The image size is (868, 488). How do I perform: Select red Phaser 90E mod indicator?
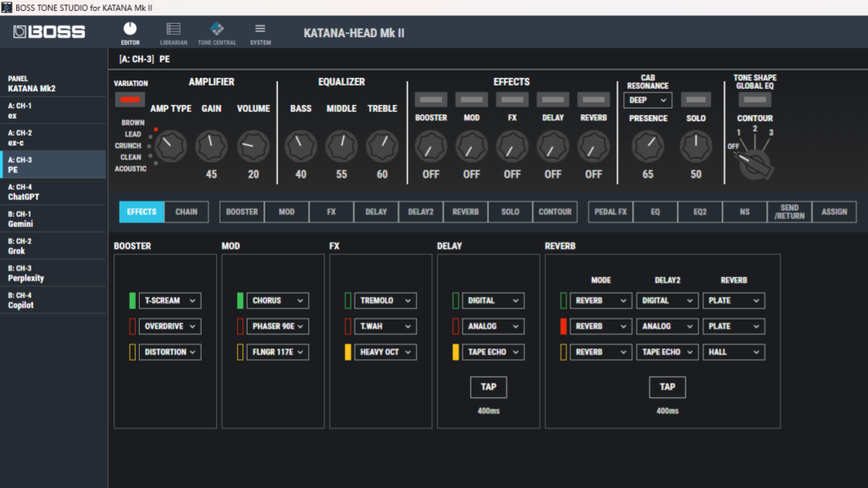point(240,326)
